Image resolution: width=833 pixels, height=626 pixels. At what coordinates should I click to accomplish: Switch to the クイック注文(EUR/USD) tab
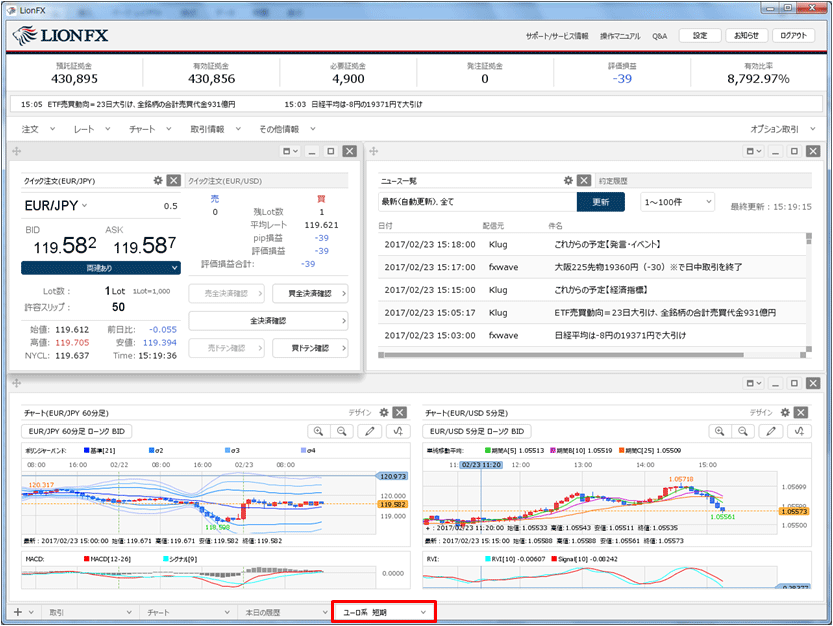point(267,181)
